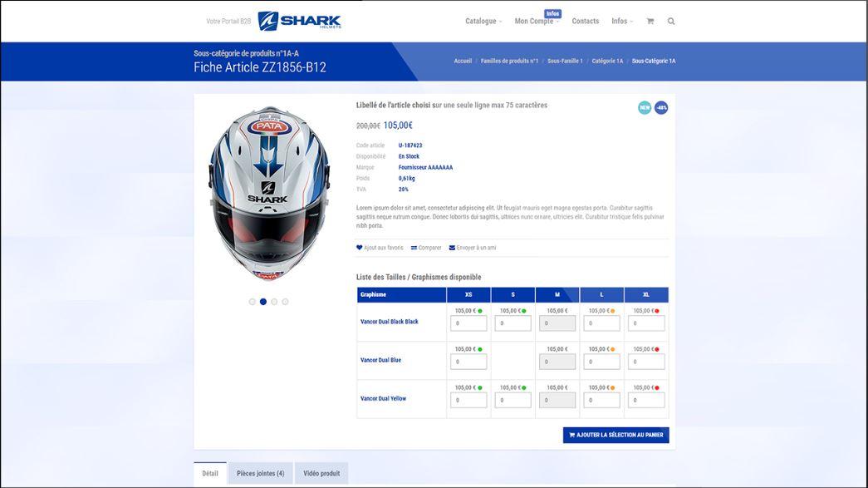Focus M quantity field for Vancor Dual Blue
This screenshot has height=488, width=868.
tap(557, 362)
